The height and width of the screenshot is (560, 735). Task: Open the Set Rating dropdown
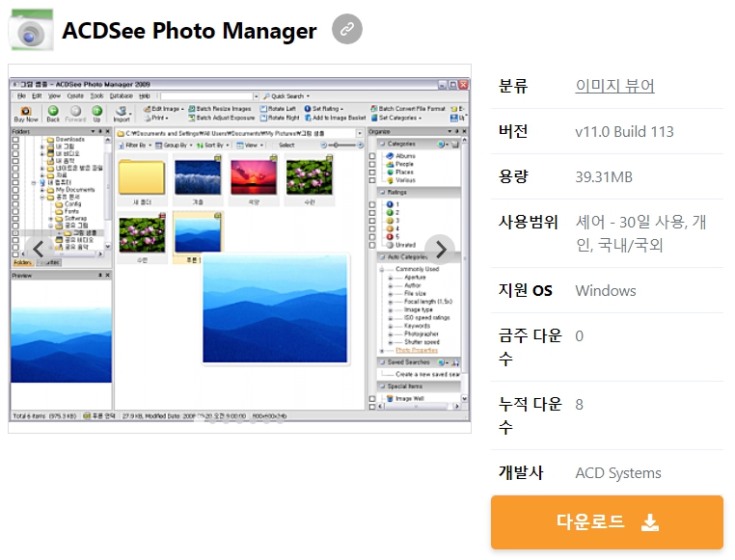(x=324, y=109)
